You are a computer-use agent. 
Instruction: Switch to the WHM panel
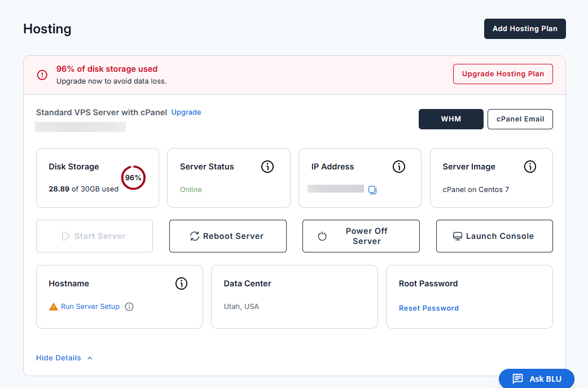[x=451, y=119]
